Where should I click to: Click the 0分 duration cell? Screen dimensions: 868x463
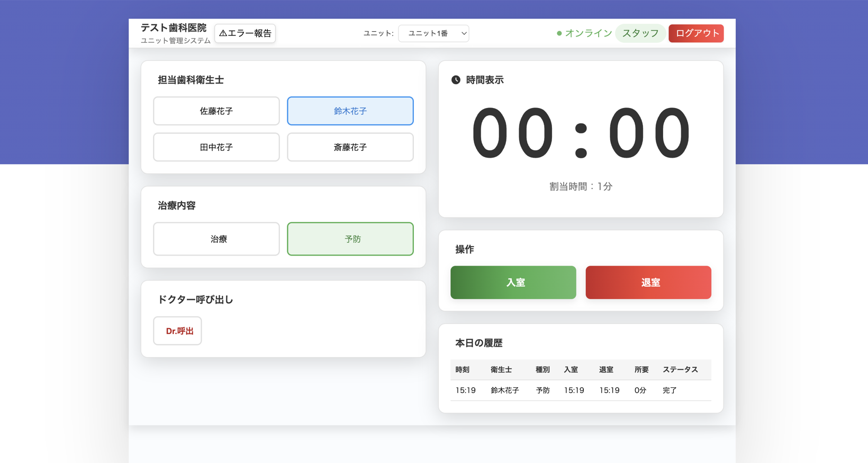[x=640, y=391]
